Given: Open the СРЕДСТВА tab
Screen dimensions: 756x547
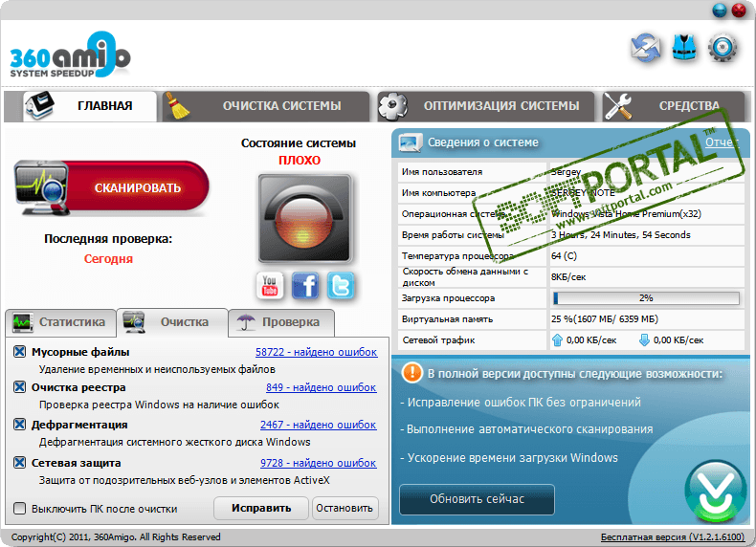Looking at the screenshot, I should (673, 106).
